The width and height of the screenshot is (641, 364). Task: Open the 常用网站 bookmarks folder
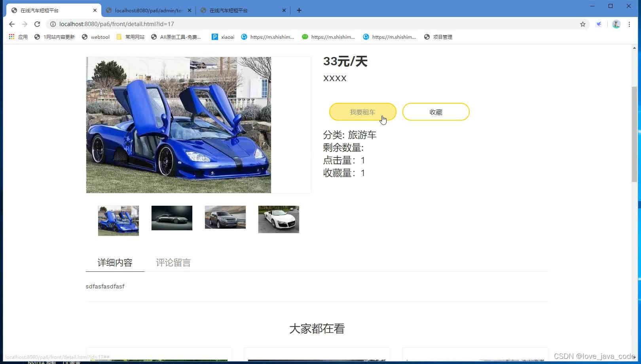click(x=131, y=37)
